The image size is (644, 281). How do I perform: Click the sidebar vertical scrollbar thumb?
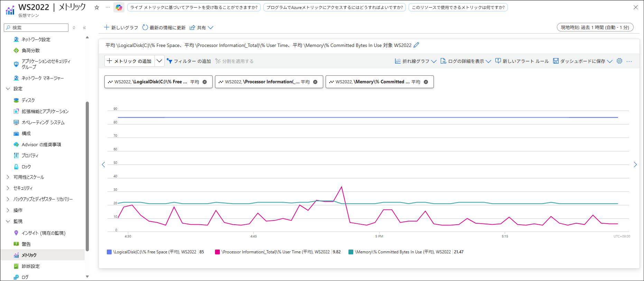[x=87, y=176]
